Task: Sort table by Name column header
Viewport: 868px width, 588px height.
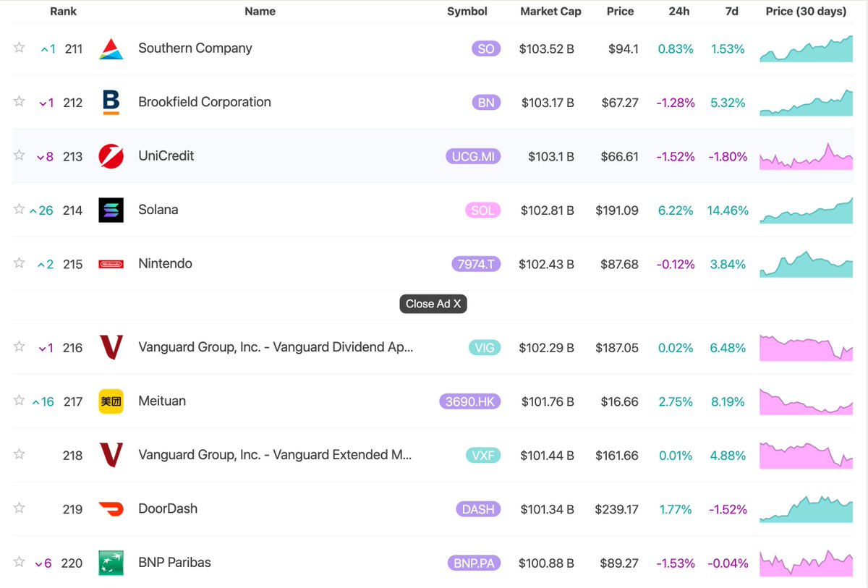Action: click(260, 12)
